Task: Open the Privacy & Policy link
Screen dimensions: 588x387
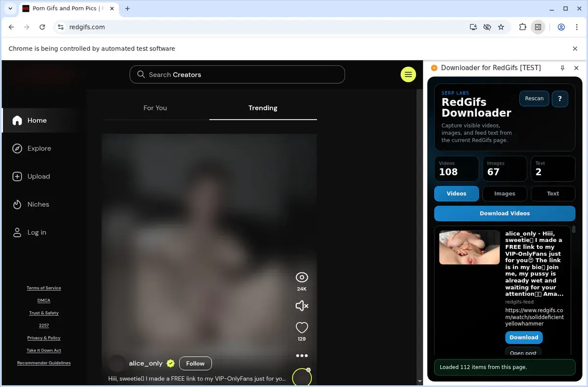Action: tap(44, 338)
